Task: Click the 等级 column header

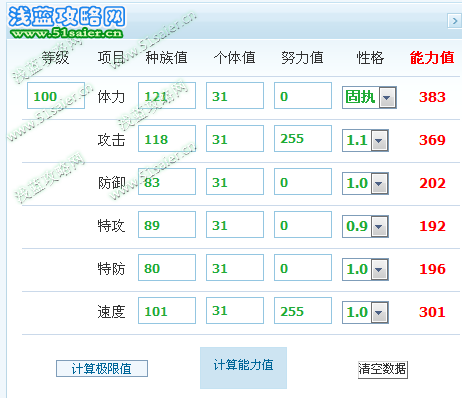Action: coord(55,58)
